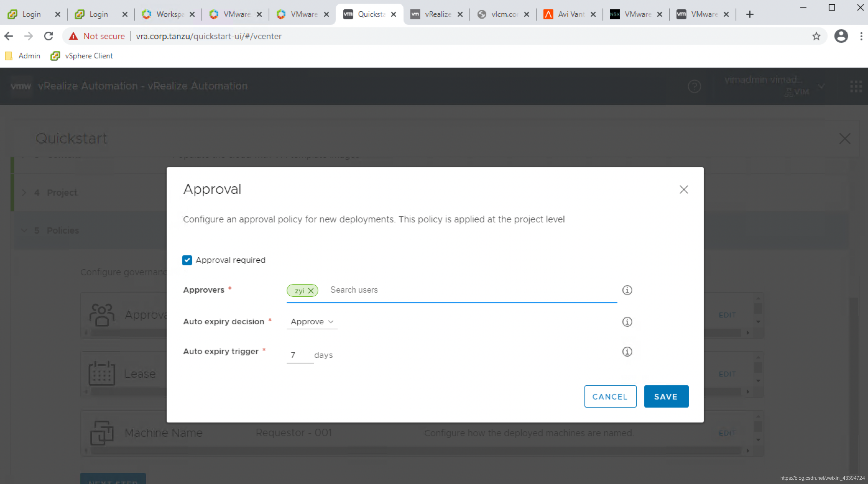Click the Auto expiry trigger days field
This screenshot has width=868, height=484.
click(299, 355)
